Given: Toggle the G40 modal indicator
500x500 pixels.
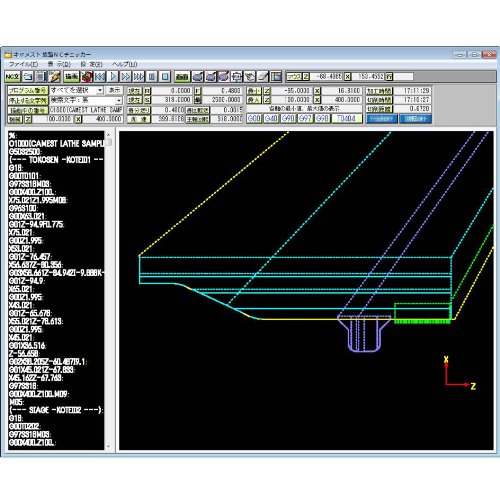Looking at the screenshot, I should [x=271, y=119].
